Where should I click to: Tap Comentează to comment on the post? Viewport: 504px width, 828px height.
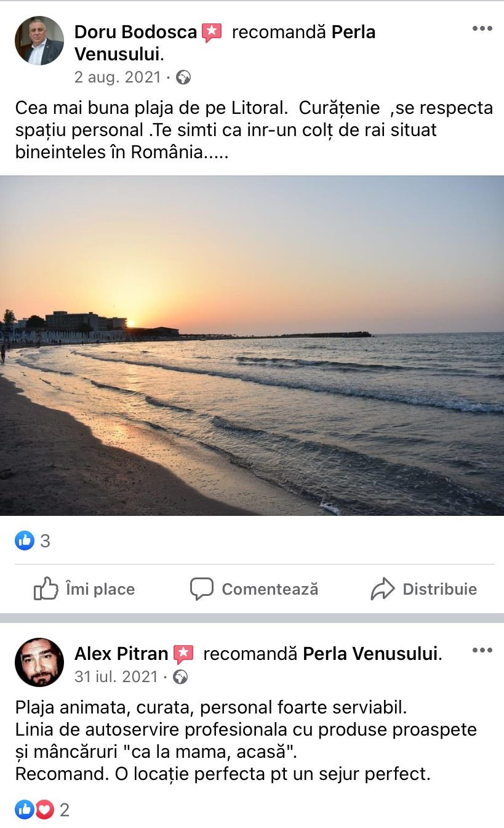tap(254, 589)
